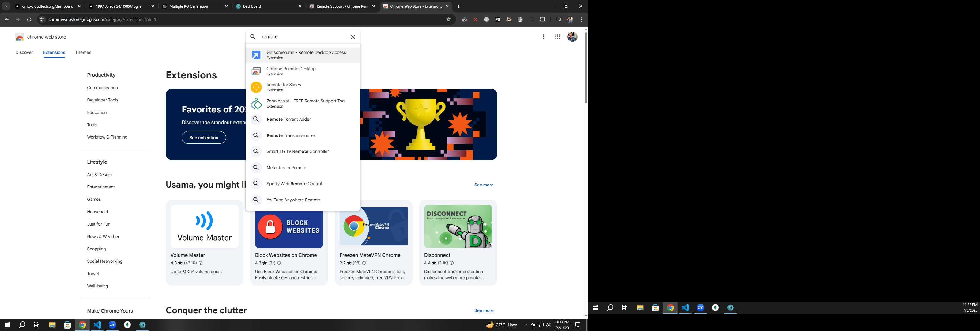Open the Games category

coord(94,199)
